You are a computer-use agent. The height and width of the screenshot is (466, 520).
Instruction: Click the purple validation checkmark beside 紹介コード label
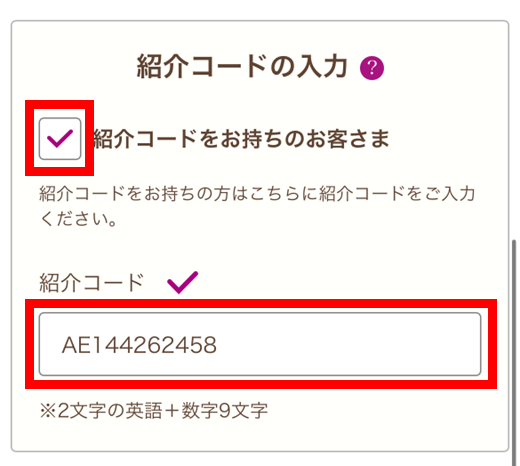[182, 282]
